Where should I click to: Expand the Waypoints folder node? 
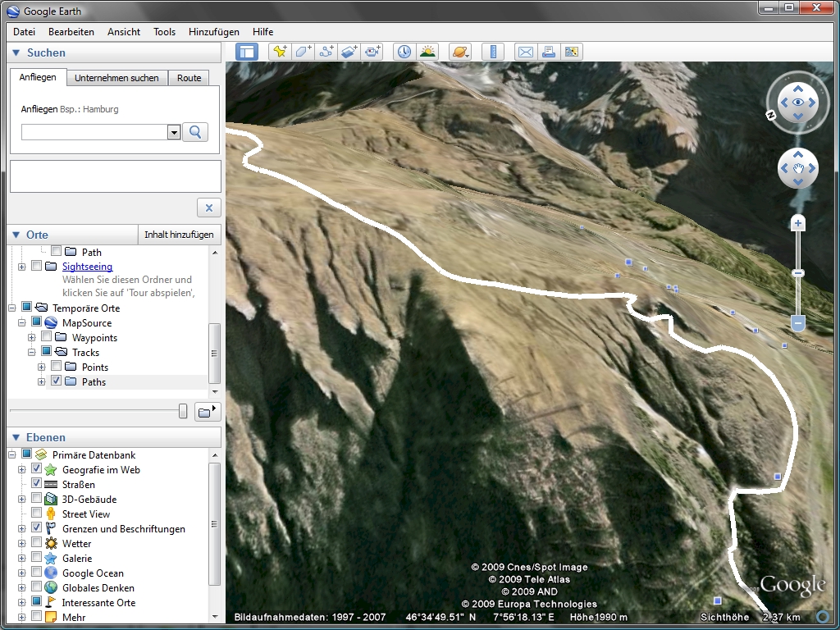pyautogui.click(x=32, y=337)
